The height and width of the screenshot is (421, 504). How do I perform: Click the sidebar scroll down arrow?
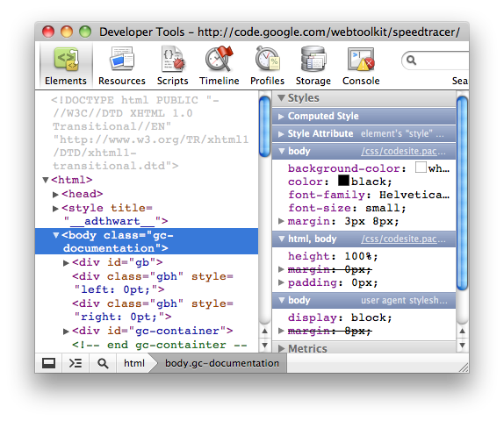[463, 346]
